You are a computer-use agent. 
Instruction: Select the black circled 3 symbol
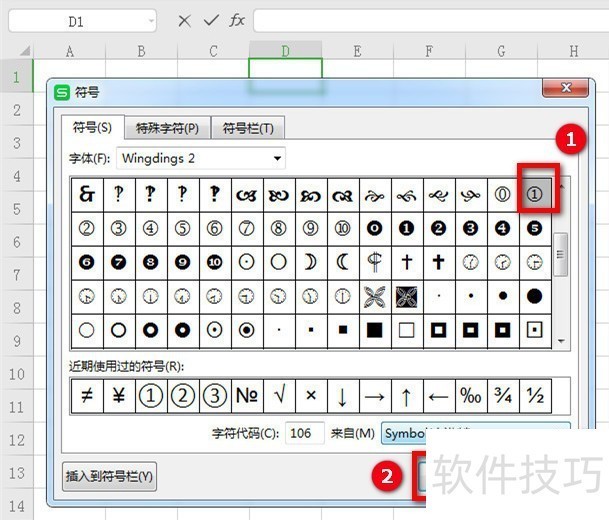pyautogui.click(x=470, y=228)
